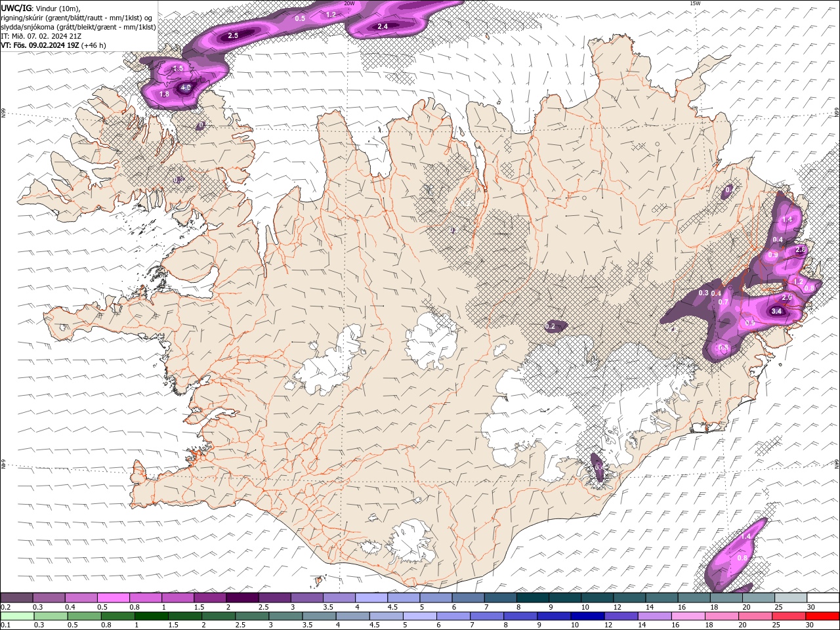Viewport: 840px width, 630px height.
Task: Pick lower scale swatch between 16 and 18
Action: pos(689,616)
